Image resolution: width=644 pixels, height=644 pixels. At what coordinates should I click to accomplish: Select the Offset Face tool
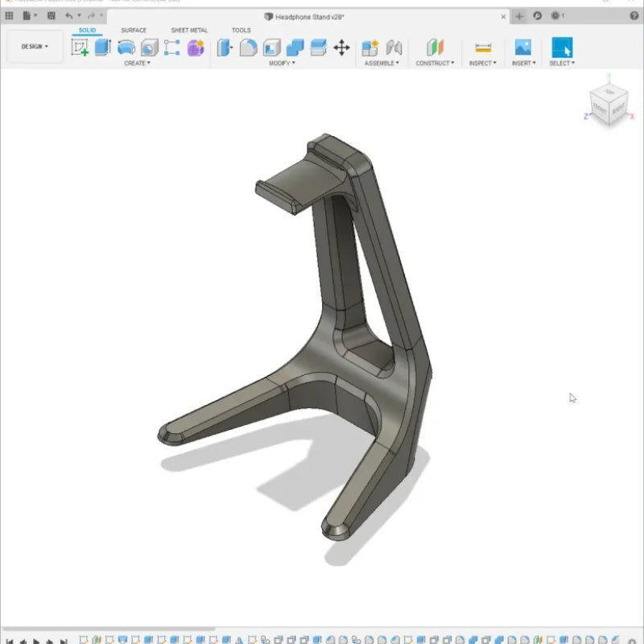tap(318, 47)
